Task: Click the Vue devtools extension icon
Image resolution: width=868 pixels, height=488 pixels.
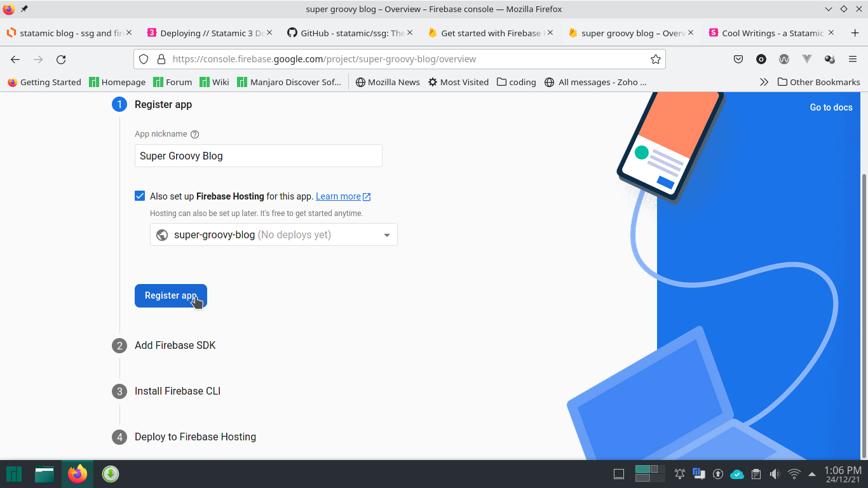Action: coord(807,59)
